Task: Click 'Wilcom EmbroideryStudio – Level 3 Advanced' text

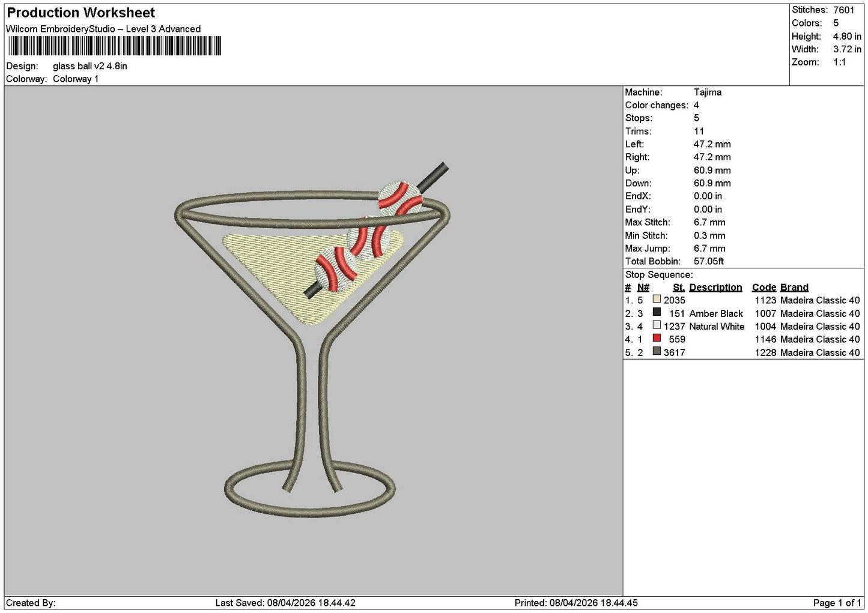Action: tap(103, 29)
